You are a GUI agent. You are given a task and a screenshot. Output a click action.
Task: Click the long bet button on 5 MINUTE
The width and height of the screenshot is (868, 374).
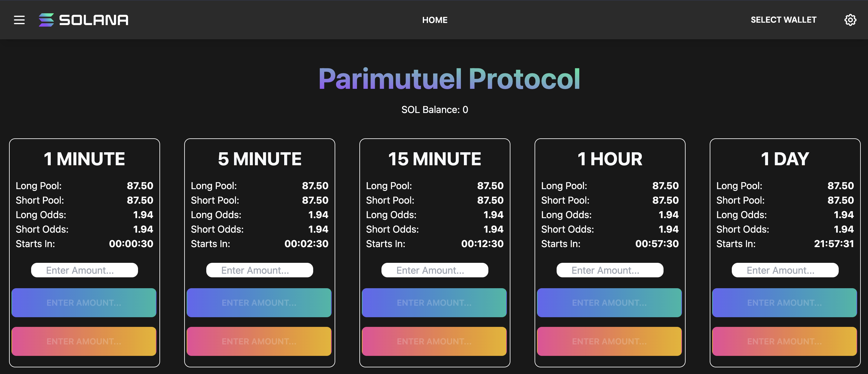point(259,302)
